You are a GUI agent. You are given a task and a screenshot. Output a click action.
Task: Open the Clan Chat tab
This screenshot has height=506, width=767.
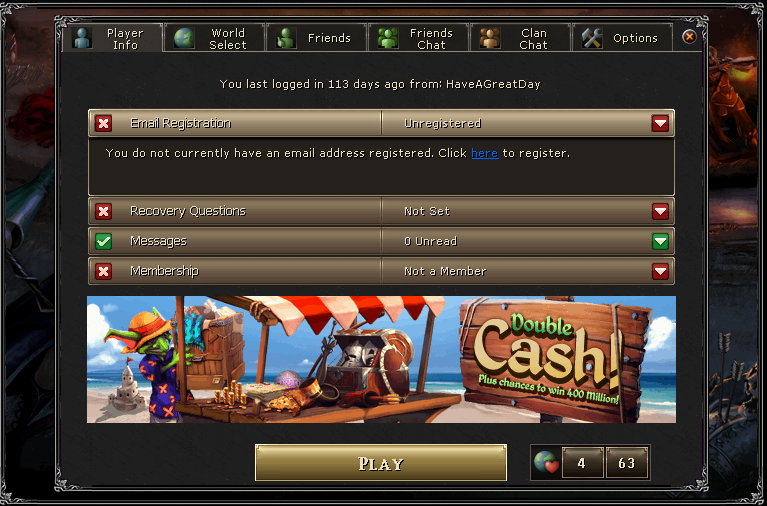click(x=520, y=38)
